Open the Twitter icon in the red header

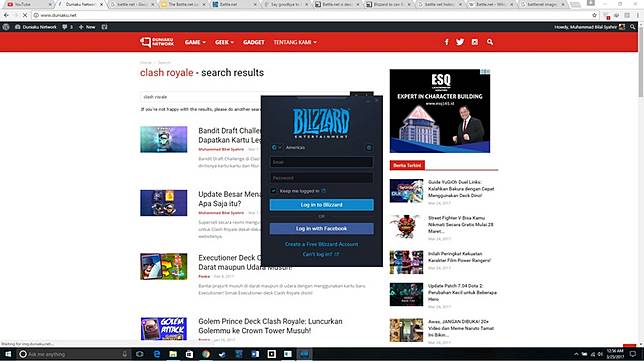click(x=460, y=42)
